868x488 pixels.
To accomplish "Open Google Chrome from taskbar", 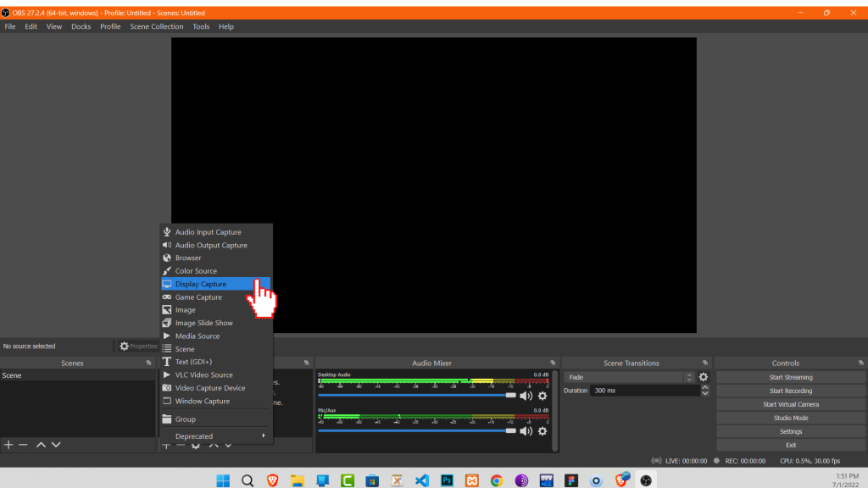I will [497, 480].
